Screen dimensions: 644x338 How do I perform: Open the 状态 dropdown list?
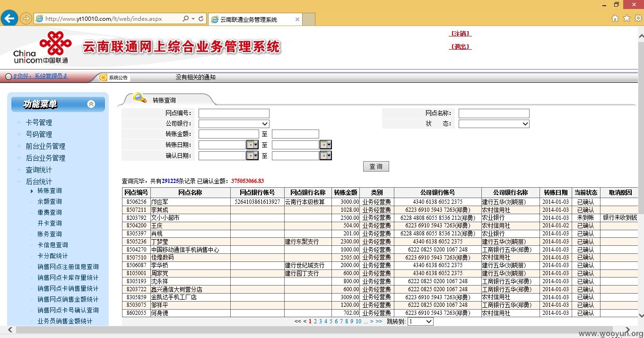click(x=494, y=124)
